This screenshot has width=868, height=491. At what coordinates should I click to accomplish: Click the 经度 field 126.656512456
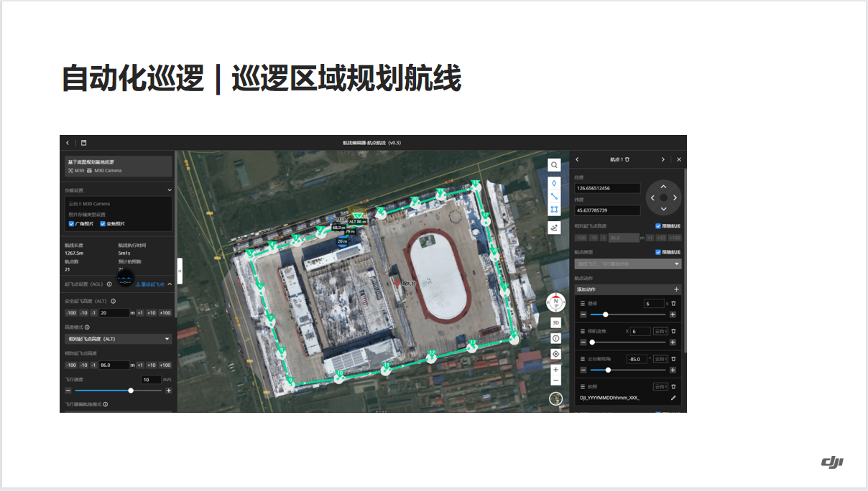tap(607, 188)
